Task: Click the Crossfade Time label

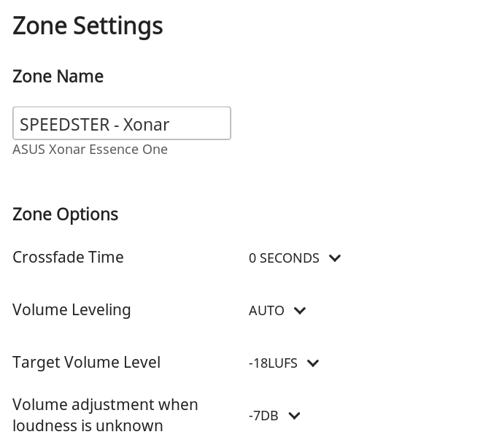Action: (68, 258)
